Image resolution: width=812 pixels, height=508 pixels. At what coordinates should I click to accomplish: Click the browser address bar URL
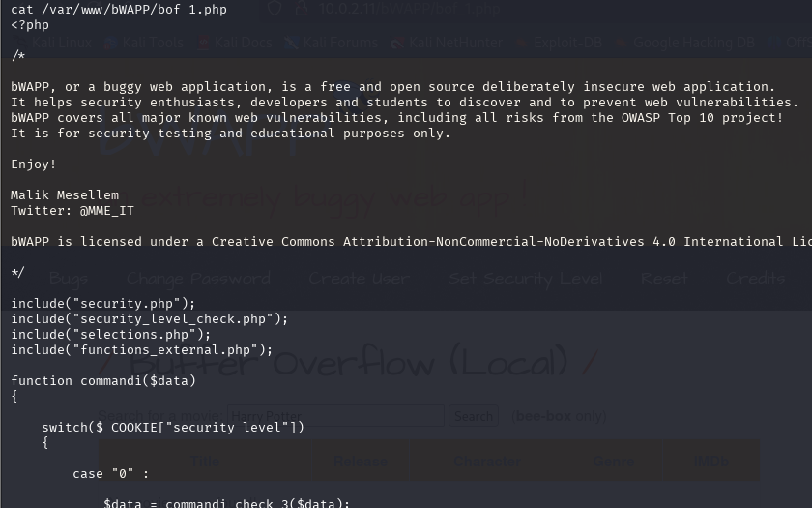pos(406,10)
